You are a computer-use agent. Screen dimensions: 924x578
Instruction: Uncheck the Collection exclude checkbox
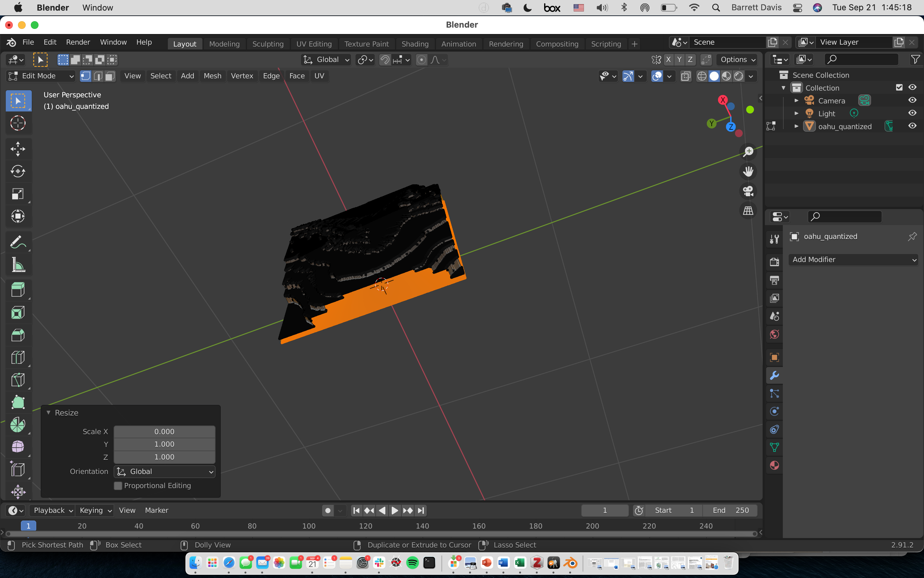coord(899,88)
